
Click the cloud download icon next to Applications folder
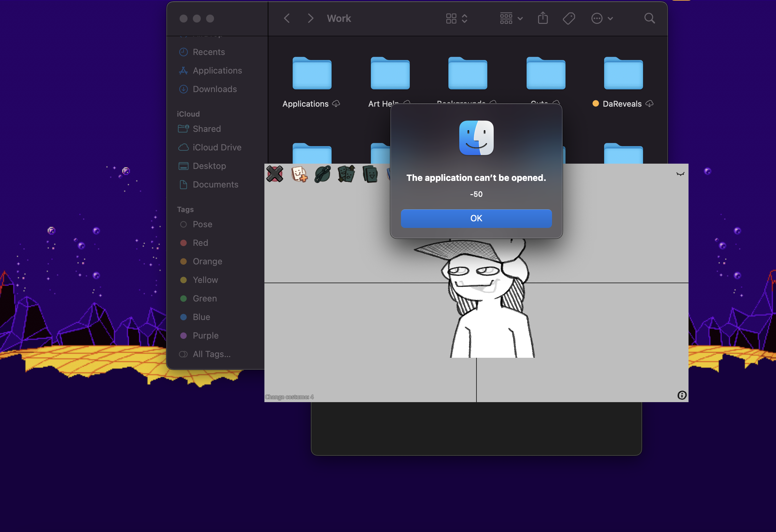pyautogui.click(x=336, y=104)
